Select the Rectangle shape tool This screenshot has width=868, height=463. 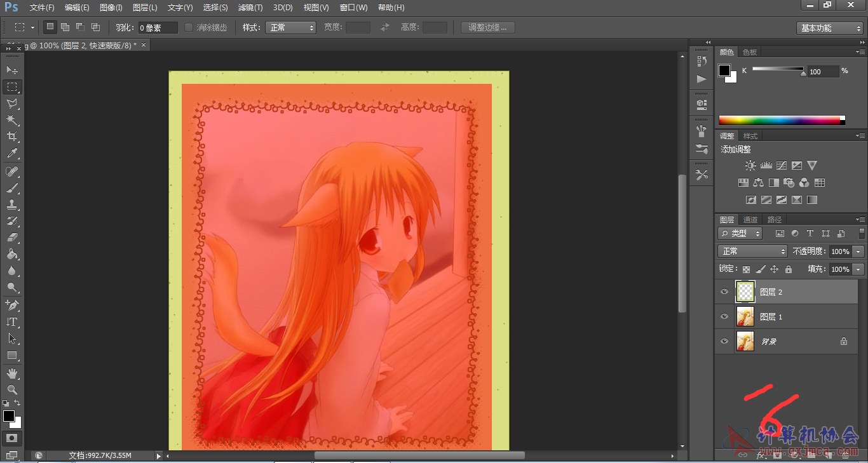(x=12, y=356)
